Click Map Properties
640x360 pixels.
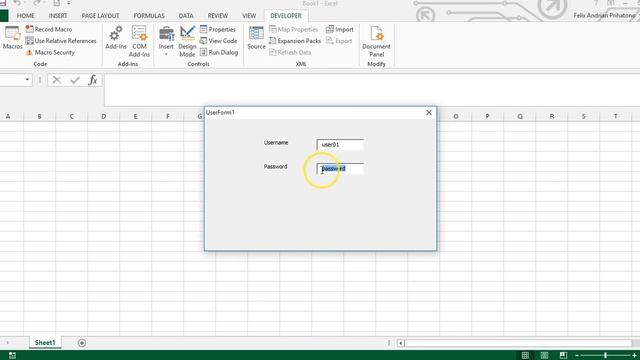click(x=293, y=29)
